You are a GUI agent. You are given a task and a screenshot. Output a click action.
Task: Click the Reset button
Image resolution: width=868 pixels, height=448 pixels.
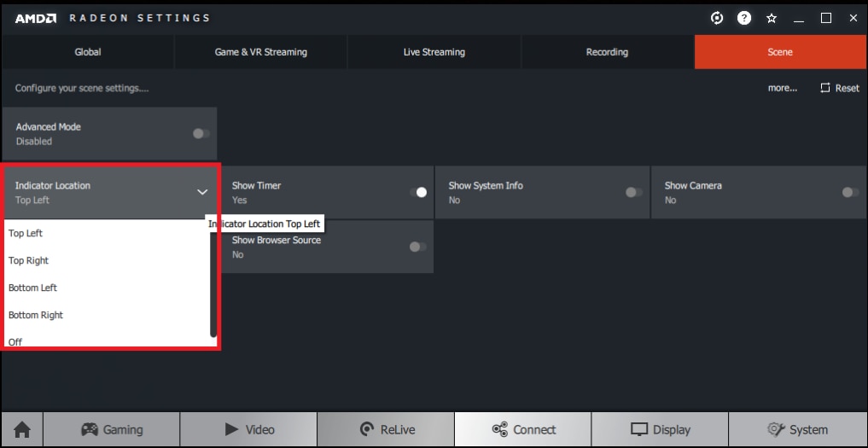840,88
